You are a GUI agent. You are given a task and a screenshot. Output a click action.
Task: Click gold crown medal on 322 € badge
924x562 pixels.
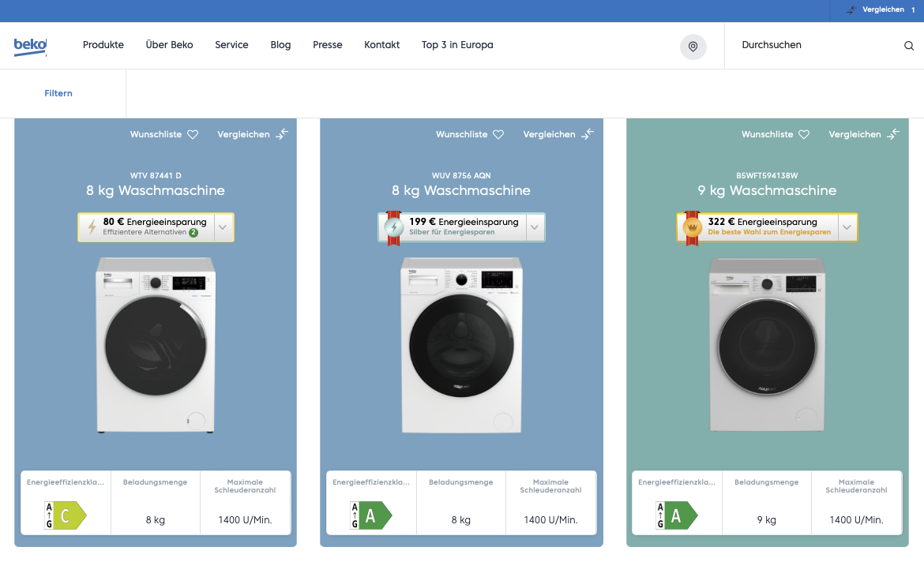[693, 227]
